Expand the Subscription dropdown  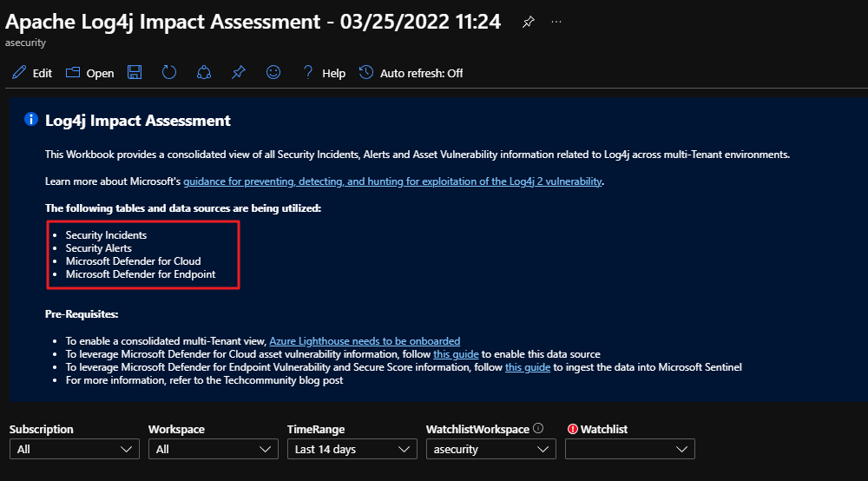(74, 449)
